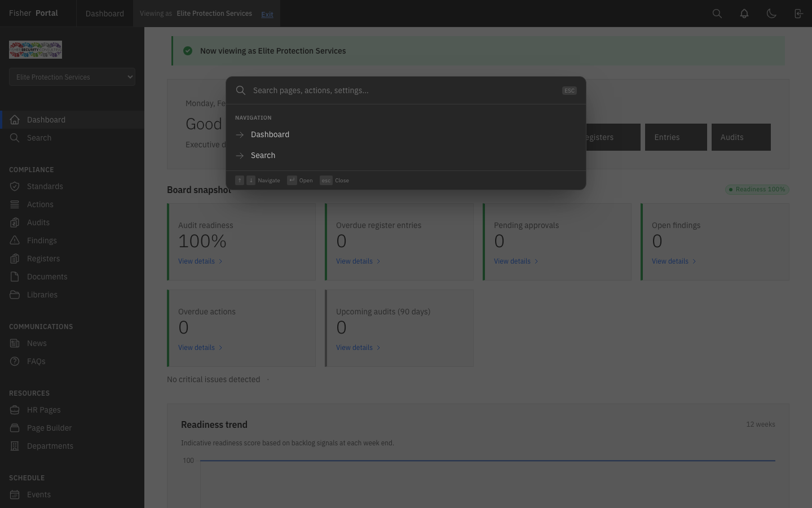812x508 pixels.
Task: Click View details under Overdue actions
Action: [x=200, y=348]
